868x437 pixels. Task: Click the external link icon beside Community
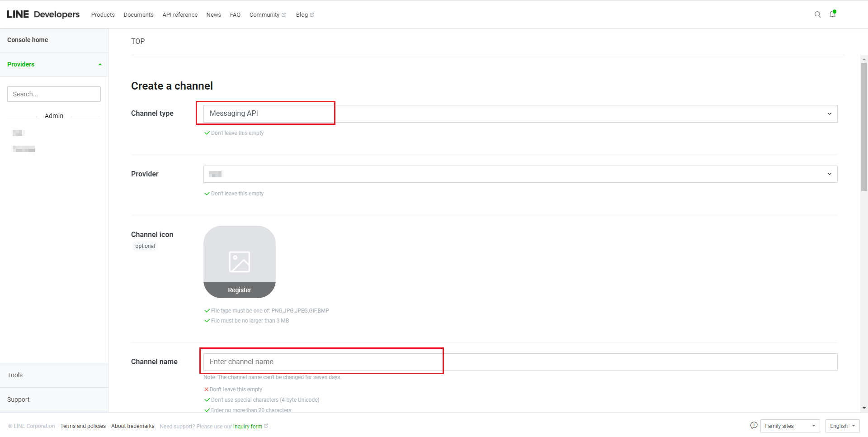tap(283, 14)
